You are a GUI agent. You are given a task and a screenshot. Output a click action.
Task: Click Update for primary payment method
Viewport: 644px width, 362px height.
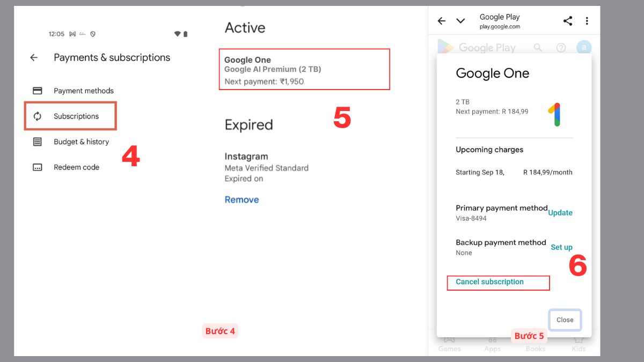pos(560,213)
